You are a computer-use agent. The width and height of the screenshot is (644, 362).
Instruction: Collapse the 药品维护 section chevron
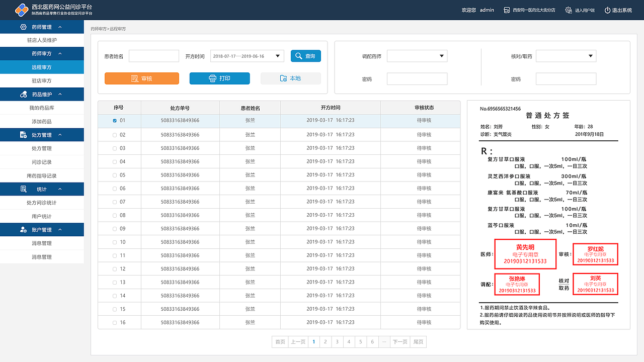coord(60,95)
